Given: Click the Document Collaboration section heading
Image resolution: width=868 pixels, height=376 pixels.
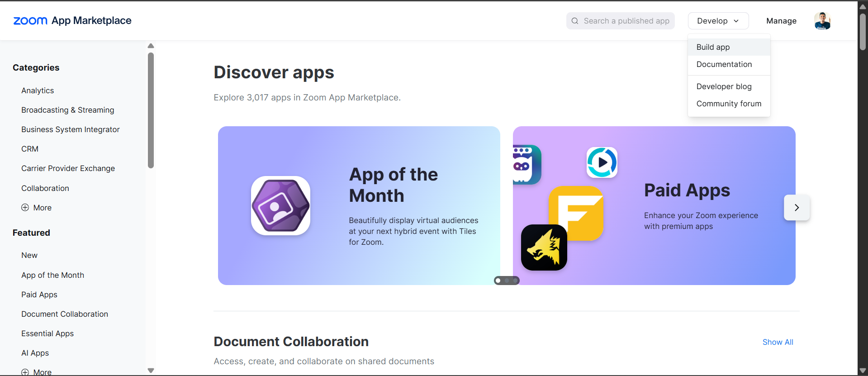Looking at the screenshot, I should 291,342.
